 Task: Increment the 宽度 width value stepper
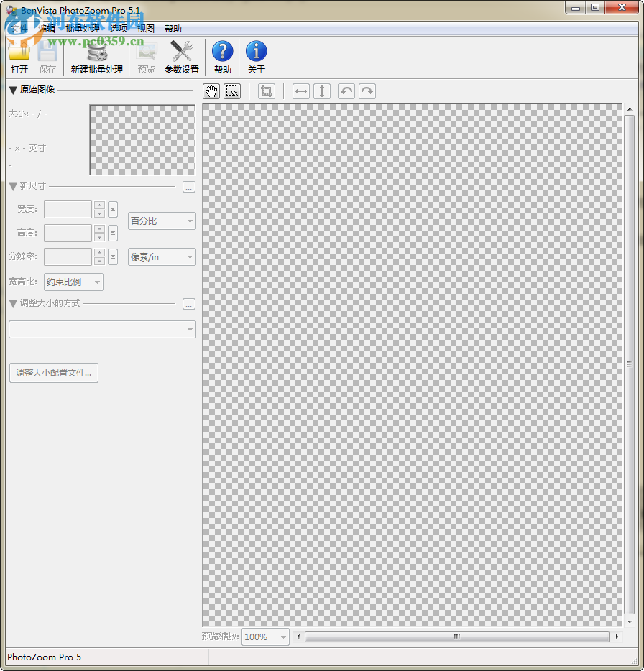point(98,205)
